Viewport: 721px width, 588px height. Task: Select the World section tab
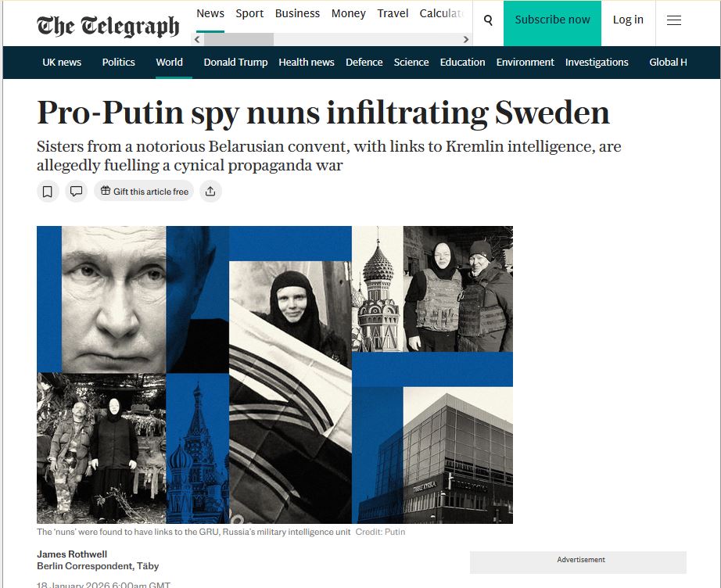point(169,62)
